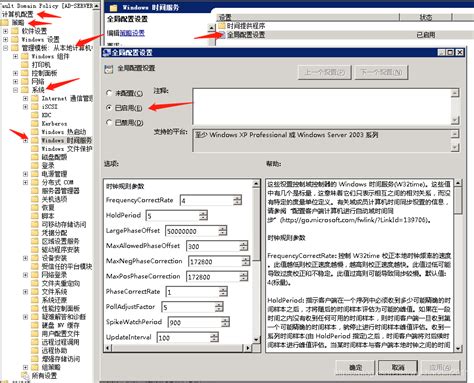
Task: Click the 远程协助 folder icon
Action: (35, 351)
